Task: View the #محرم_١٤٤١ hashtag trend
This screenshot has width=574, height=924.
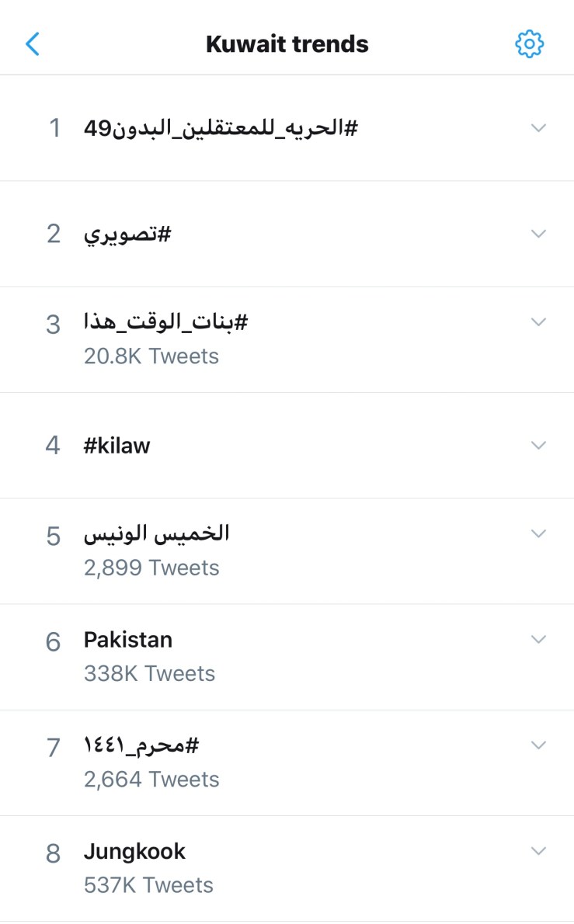Action: tap(141, 746)
